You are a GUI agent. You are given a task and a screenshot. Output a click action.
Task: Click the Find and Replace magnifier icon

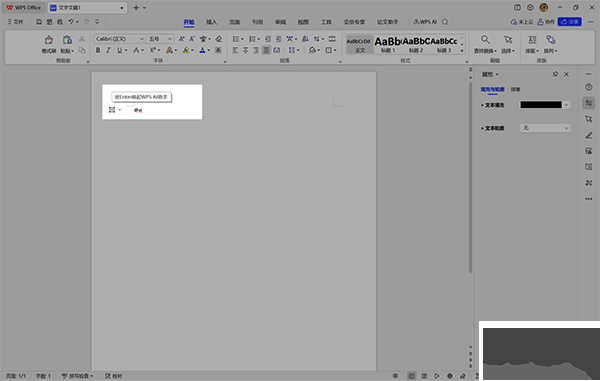click(485, 39)
